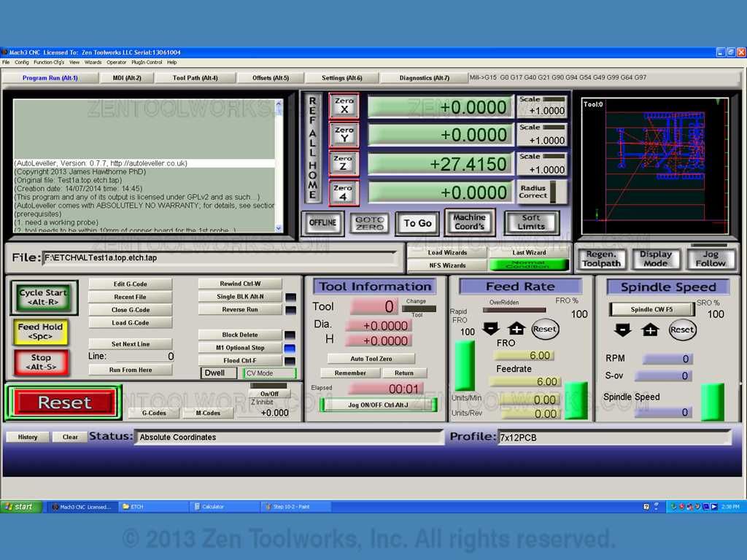The height and width of the screenshot is (560, 747).
Task: Click Recent File button
Action: click(131, 297)
